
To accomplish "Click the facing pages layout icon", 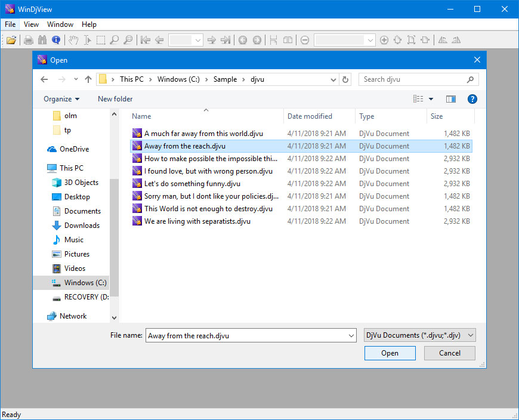I will (288, 41).
